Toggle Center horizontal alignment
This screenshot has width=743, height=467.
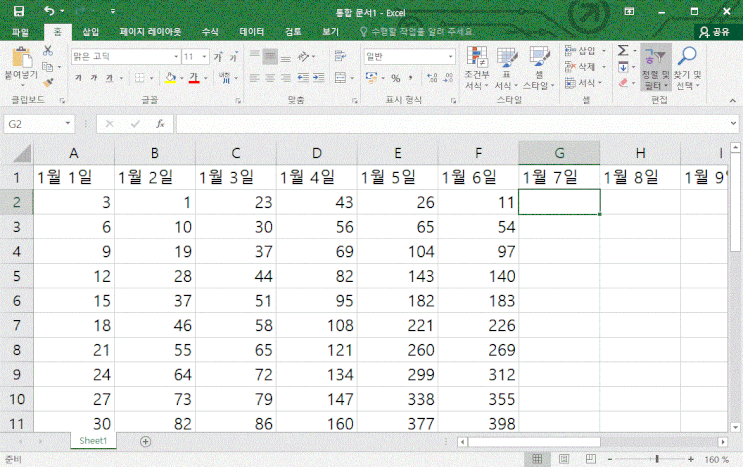coord(270,78)
